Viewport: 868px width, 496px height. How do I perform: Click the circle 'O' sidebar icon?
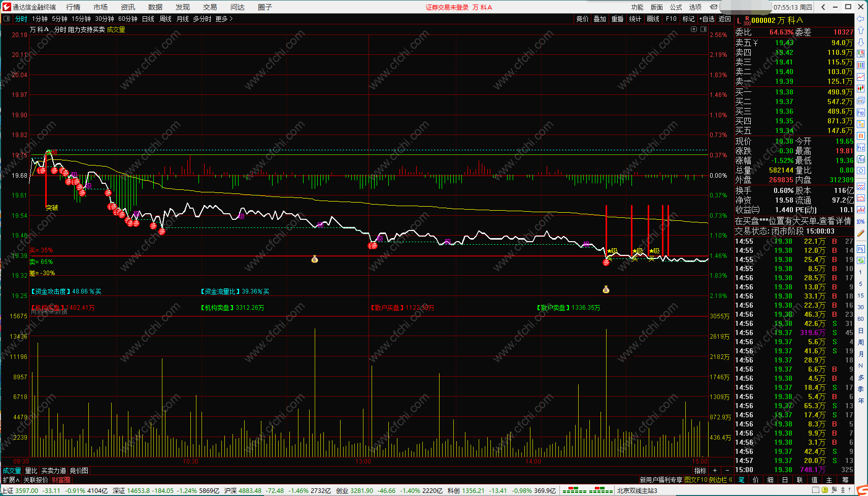point(861,171)
